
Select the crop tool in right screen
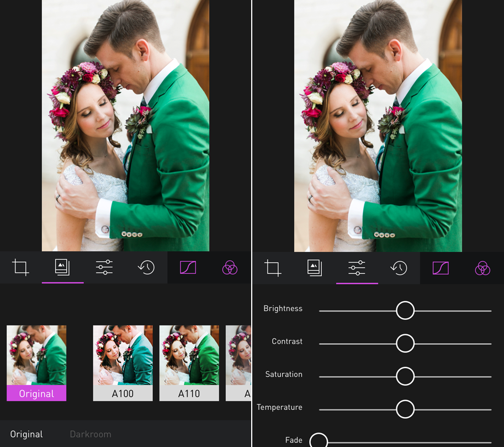pyautogui.click(x=273, y=269)
